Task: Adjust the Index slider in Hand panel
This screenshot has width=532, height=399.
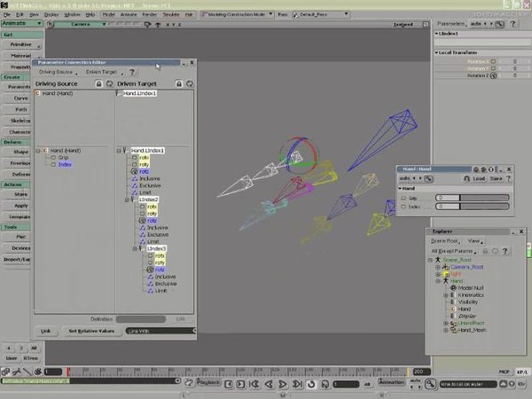Action: coord(459,207)
